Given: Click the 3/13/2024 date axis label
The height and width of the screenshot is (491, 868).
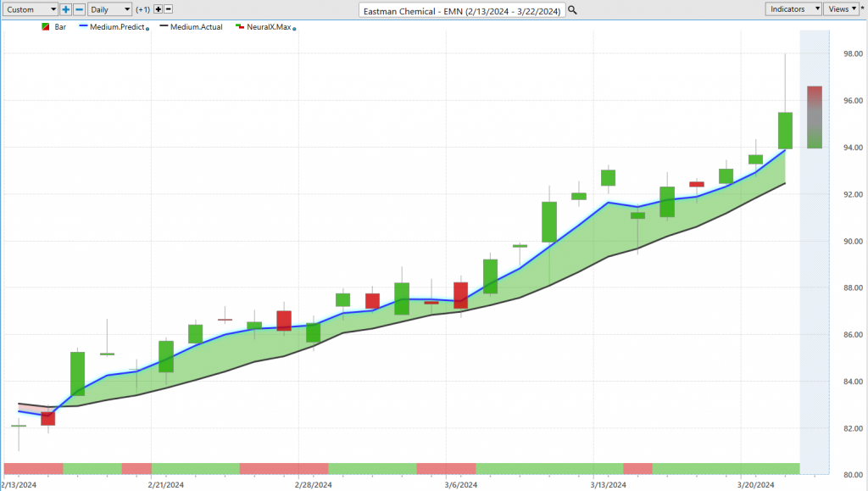Looking at the screenshot, I should tap(608, 485).
